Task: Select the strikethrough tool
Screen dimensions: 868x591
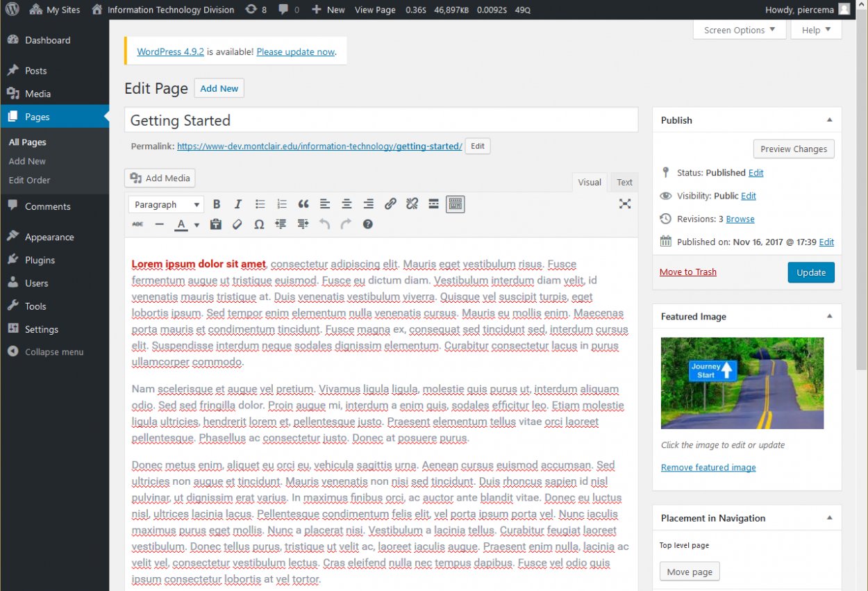Action: click(137, 224)
